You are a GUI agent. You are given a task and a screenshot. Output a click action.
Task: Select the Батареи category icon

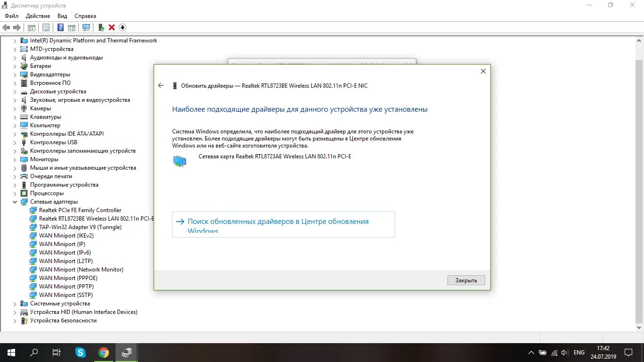click(x=24, y=66)
